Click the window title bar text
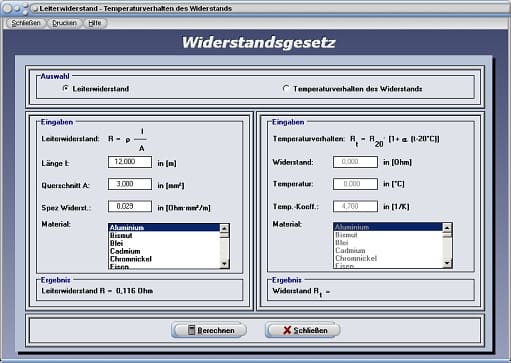The height and width of the screenshot is (363, 511). (135, 9)
